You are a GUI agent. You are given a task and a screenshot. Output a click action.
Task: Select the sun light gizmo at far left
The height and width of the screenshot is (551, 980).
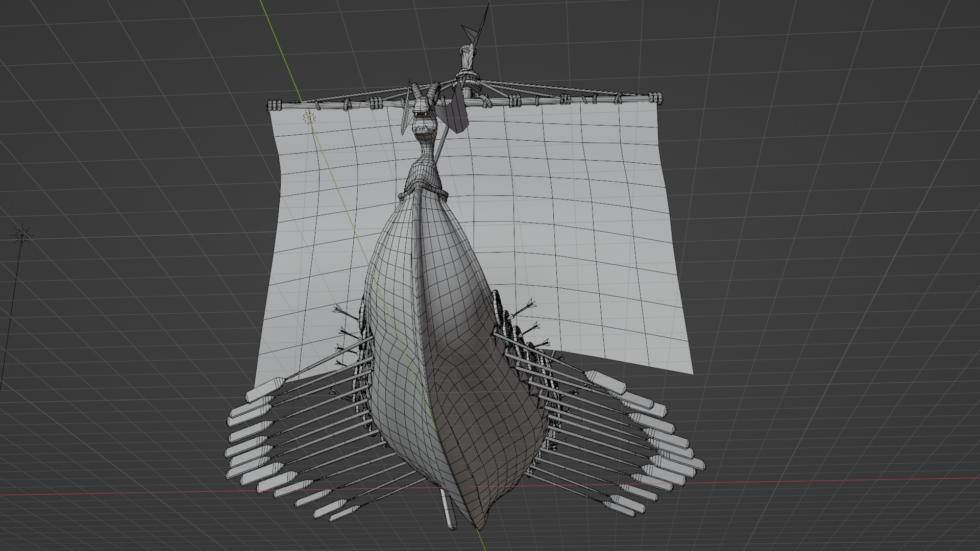[22, 235]
